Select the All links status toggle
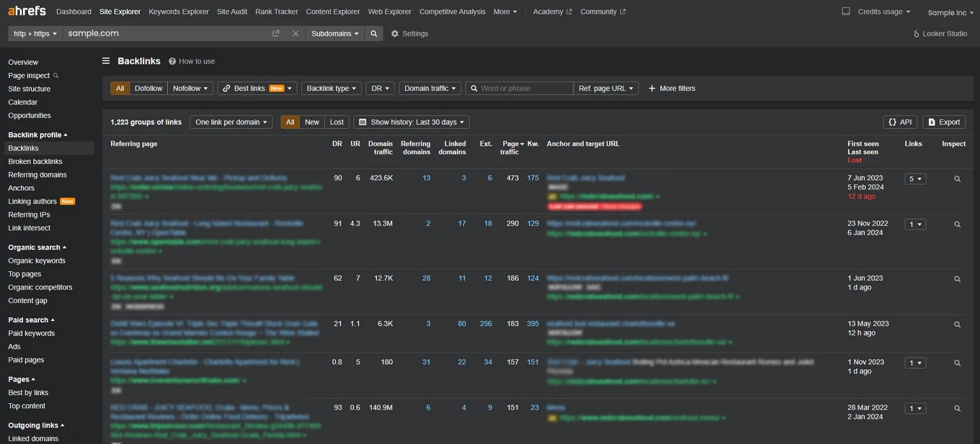This screenshot has height=444, width=980. [x=290, y=122]
